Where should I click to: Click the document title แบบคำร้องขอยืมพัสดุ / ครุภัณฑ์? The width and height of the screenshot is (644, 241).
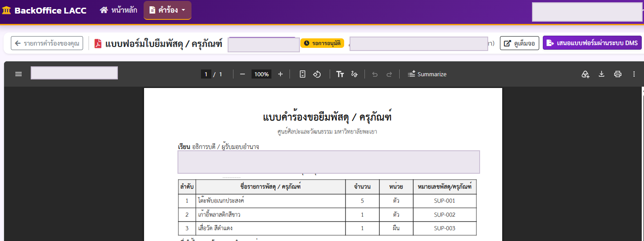click(x=327, y=117)
